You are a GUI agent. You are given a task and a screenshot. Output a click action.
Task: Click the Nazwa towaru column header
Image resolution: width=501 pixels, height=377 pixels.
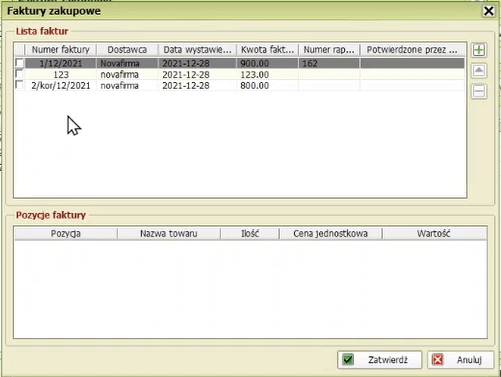point(169,234)
